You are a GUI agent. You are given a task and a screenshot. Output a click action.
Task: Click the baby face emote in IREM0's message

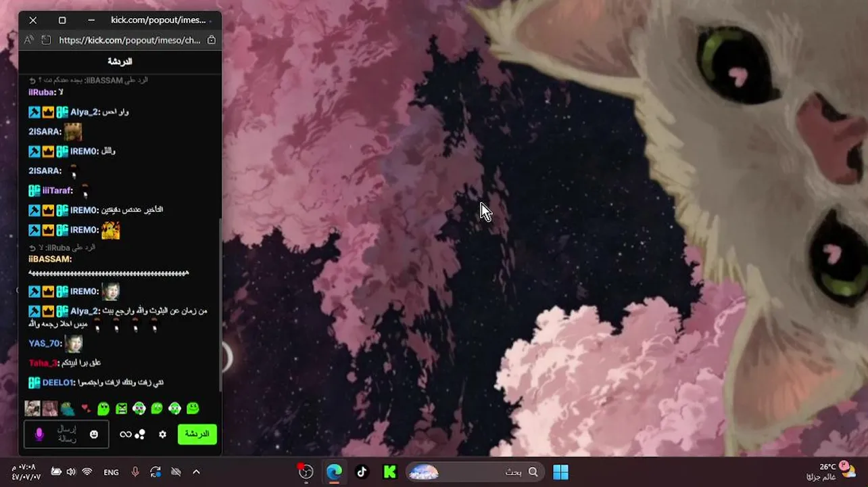[x=110, y=292]
